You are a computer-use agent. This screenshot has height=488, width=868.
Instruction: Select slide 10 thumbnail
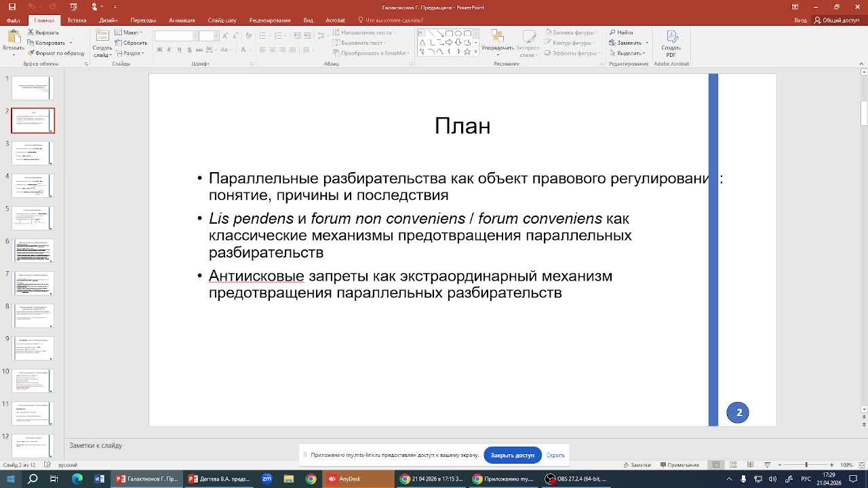[x=33, y=381]
